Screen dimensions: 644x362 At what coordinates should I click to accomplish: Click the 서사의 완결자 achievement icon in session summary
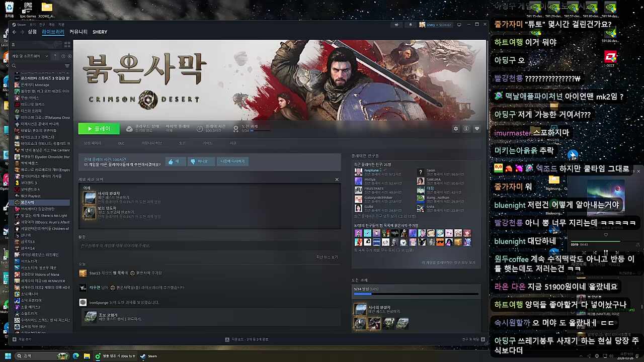coord(90,198)
